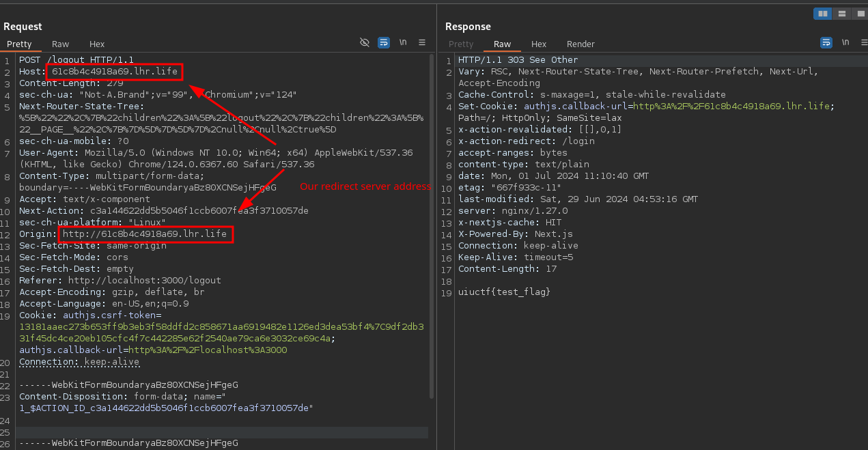Viewport: 868px width, 450px height.
Task: Click the Origin header value http://61c8b4c4918a69.lhr.life
Action: pyautogui.click(x=145, y=234)
